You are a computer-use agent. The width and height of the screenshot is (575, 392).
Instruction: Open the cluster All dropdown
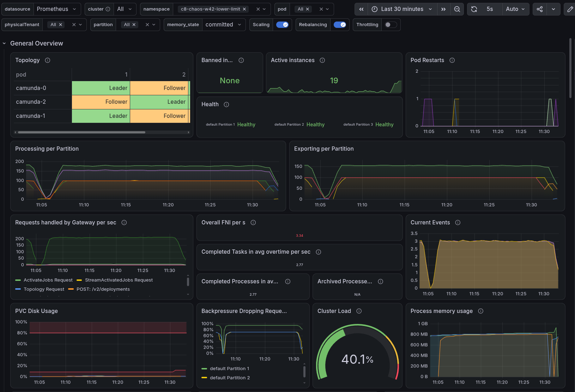tap(125, 9)
